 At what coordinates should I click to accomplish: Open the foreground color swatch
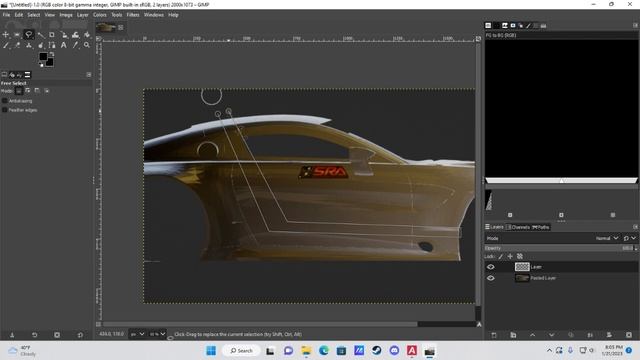click(x=43, y=57)
